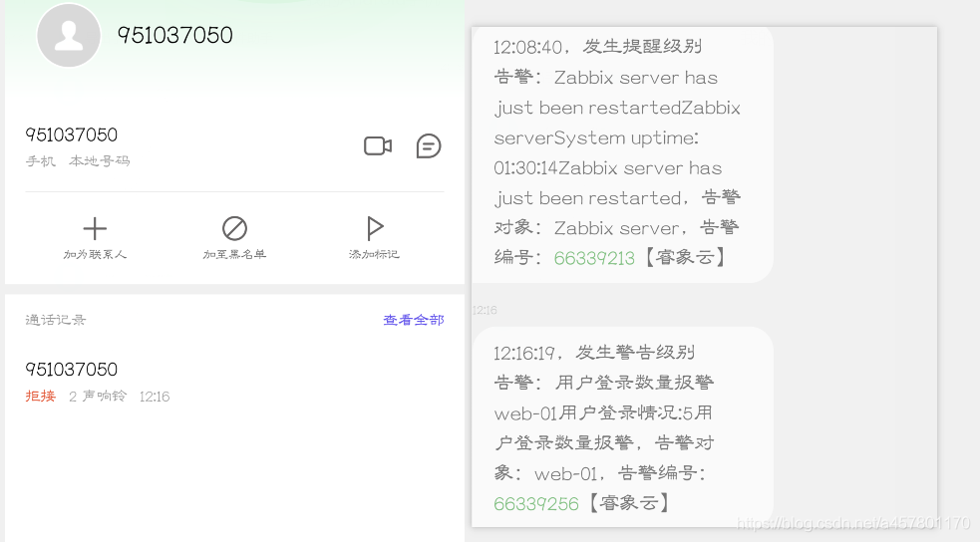Click the 添加标记 label
Viewport: 980px width, 542px height.
coord(374,254)
